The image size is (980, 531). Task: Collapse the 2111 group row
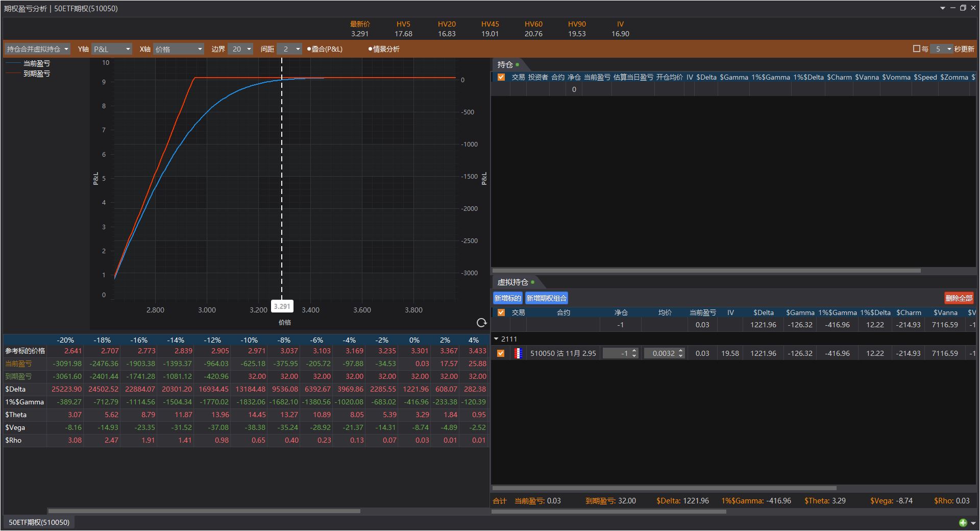[496, 339]
